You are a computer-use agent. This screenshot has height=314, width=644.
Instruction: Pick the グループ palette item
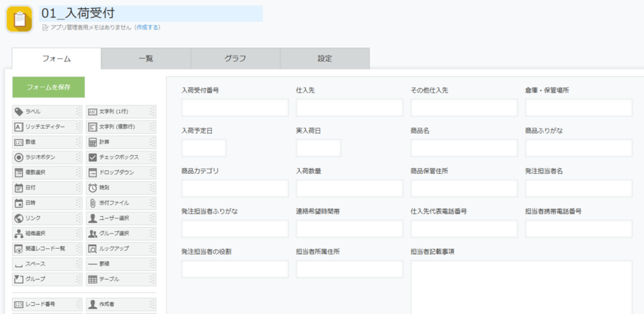pyautogui.click(x=47, y=279)
